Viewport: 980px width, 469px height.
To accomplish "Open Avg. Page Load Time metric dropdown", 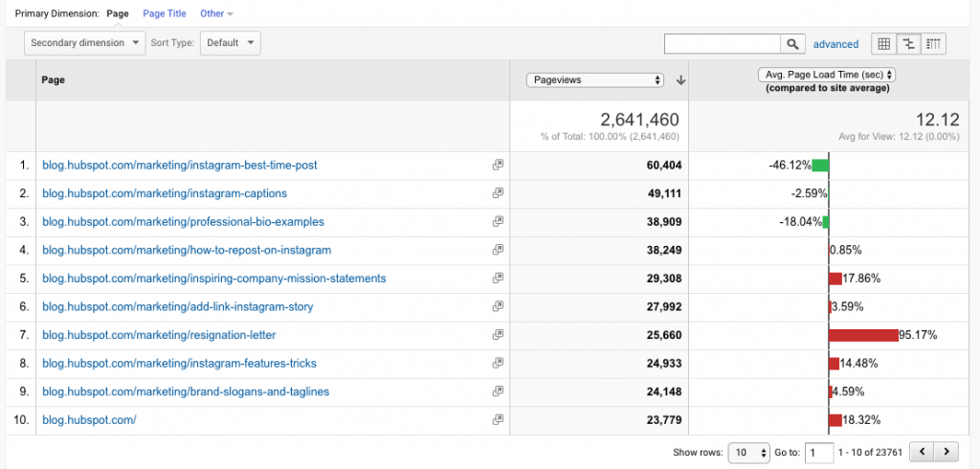I will pyautogui.click(x=825, y=75).
